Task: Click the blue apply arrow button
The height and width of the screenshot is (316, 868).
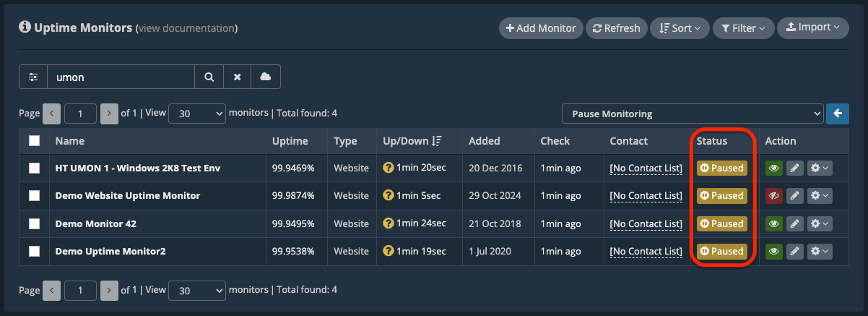Action: click(838, 114)
